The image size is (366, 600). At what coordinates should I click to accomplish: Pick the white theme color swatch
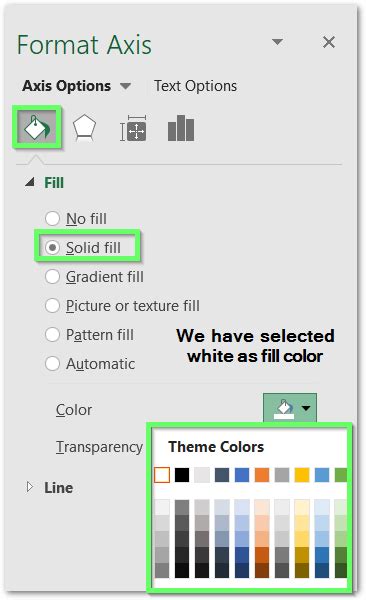click(x=162, y=475)
